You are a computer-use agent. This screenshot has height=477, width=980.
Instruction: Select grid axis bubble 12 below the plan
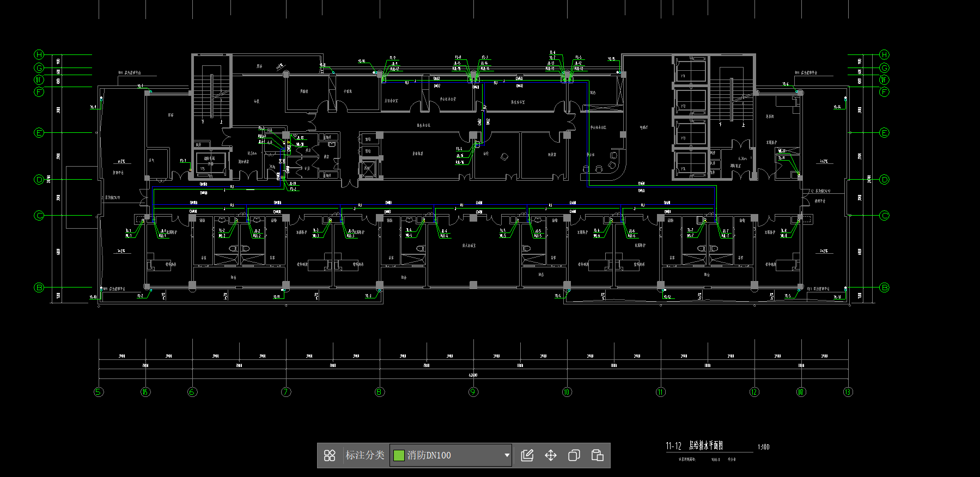coord(754,392)
